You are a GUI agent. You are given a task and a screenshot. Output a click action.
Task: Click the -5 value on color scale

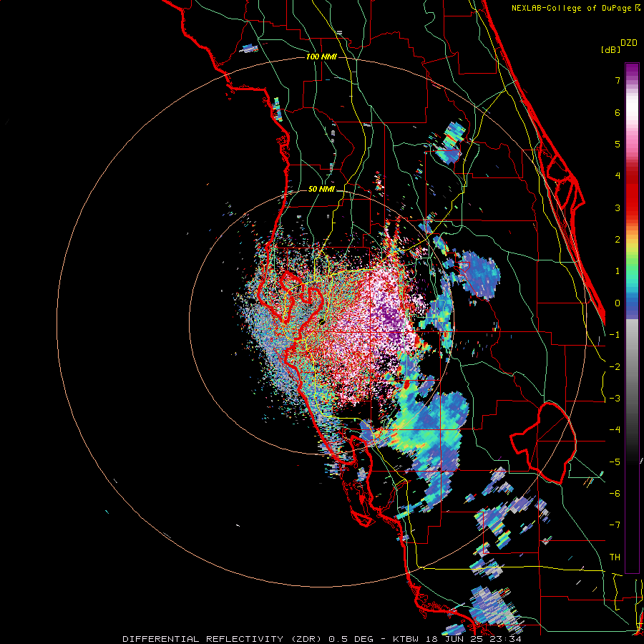(x=615, y=462)
